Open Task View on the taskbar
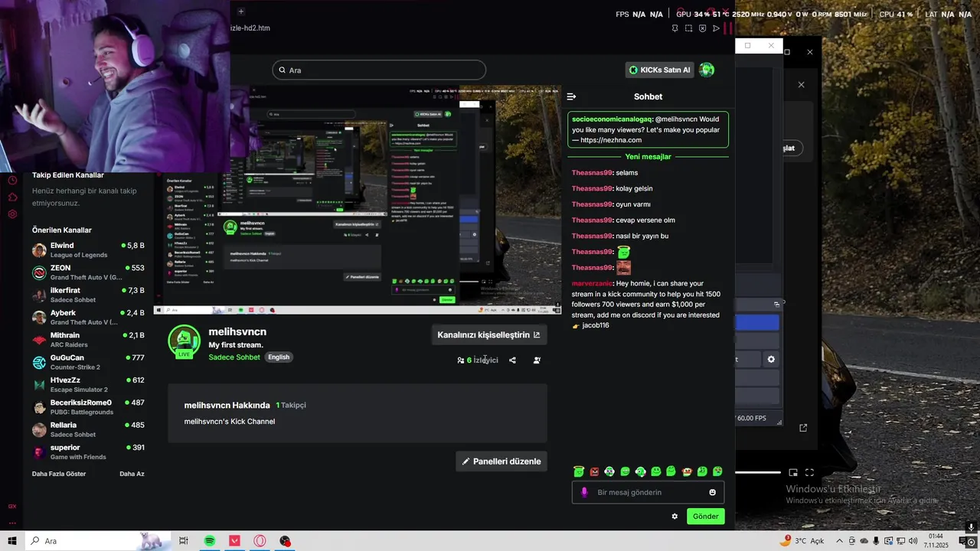The image size is (980, 551). click(x=184, y=541)
